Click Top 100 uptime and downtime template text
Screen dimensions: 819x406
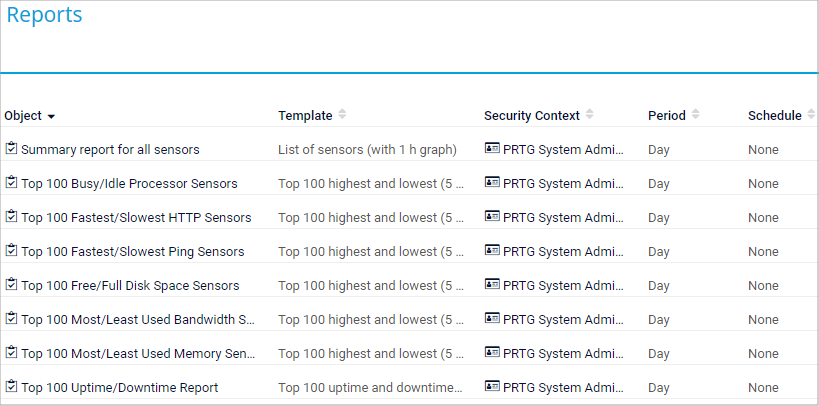coord(370,388)
